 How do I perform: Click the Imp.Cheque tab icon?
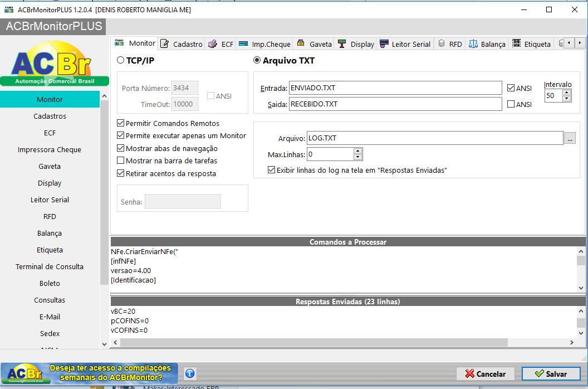243,43
